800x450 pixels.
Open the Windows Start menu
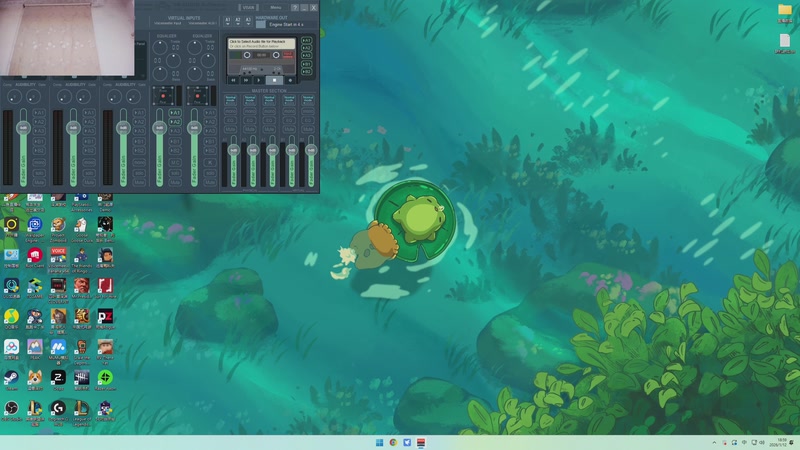(379, 442)
